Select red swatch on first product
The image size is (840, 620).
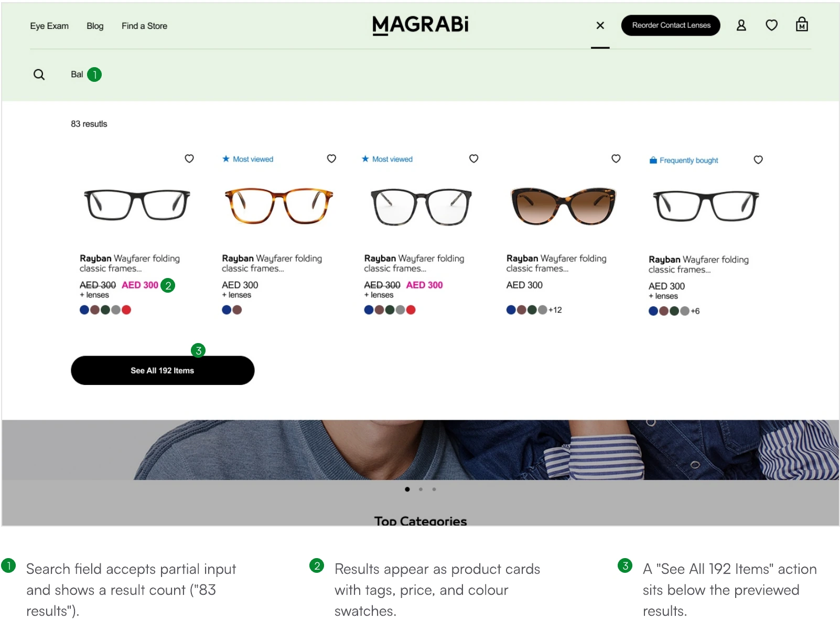click(126, 310)
